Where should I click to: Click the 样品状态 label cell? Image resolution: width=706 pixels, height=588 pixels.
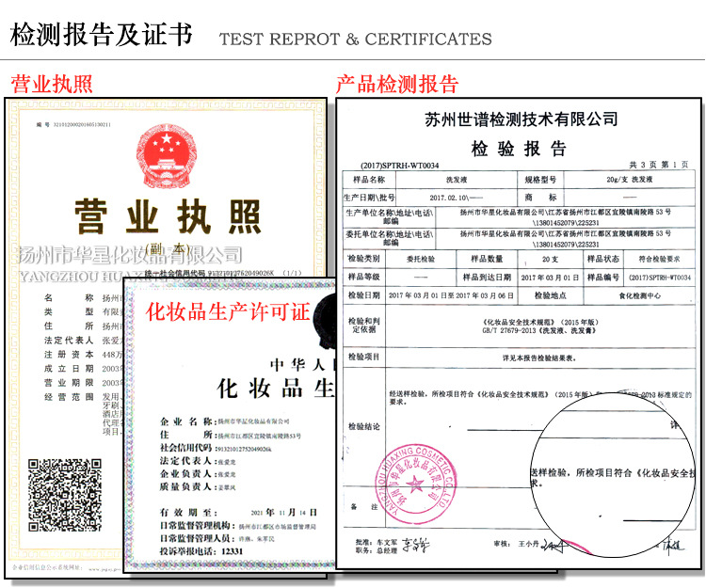[x=602, y=259]
